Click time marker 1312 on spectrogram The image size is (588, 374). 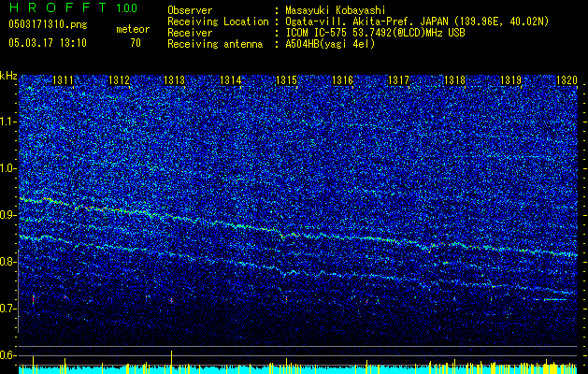coord(119,80)
